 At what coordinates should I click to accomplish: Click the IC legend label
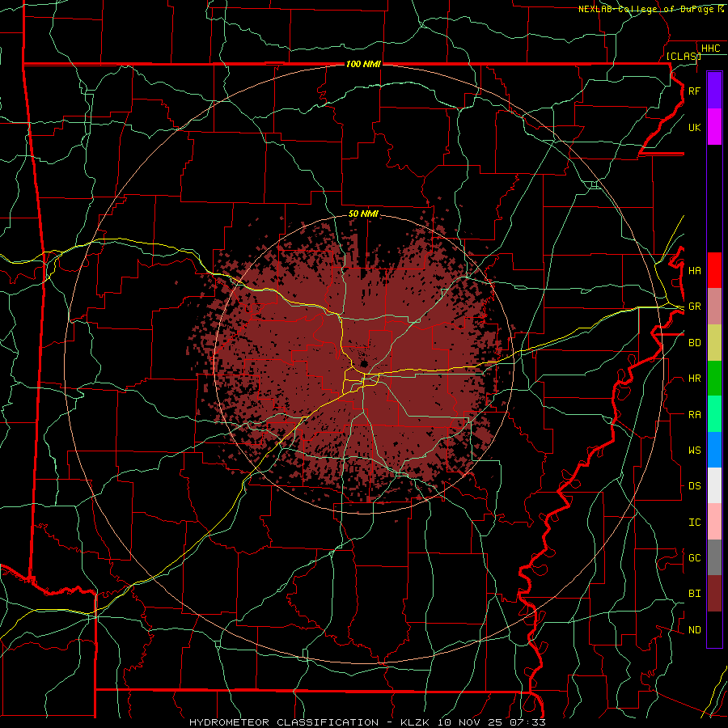click(695, 523)
